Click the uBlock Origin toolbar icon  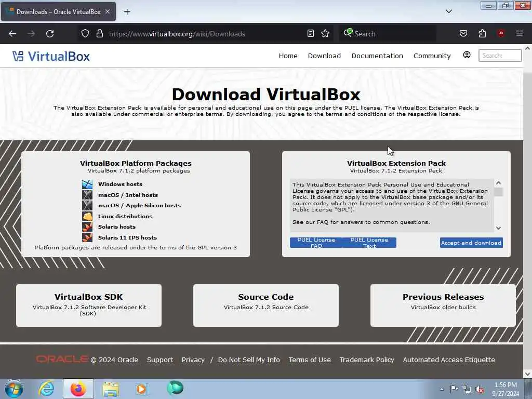click(500, 33)
